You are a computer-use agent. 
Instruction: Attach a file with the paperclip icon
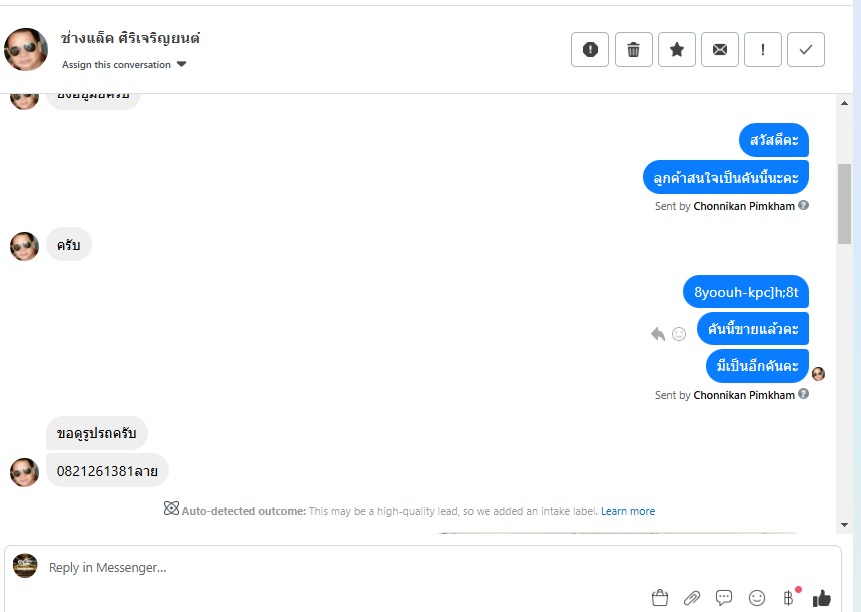(692, 598)
